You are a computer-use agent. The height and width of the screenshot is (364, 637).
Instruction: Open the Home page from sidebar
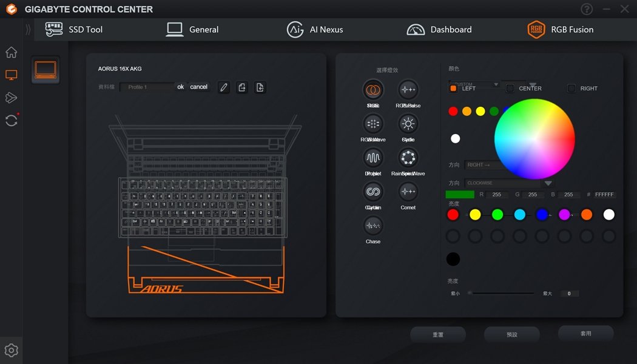tap(11, 52)
